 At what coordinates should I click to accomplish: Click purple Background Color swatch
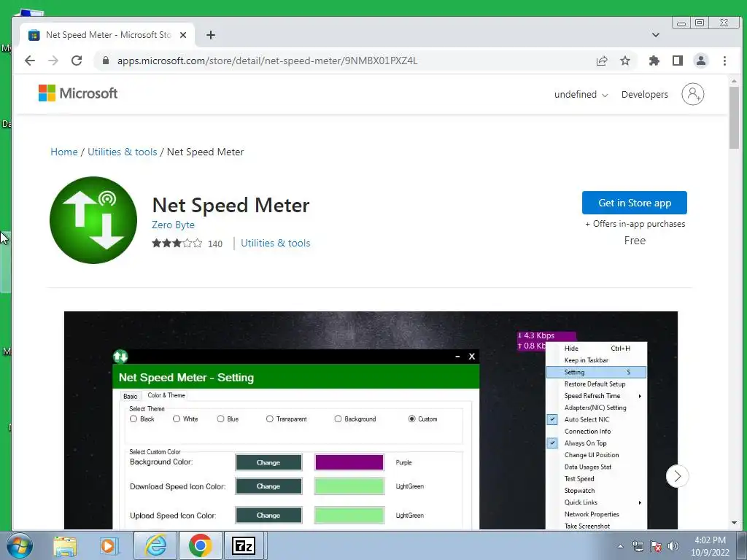point(349,462)
